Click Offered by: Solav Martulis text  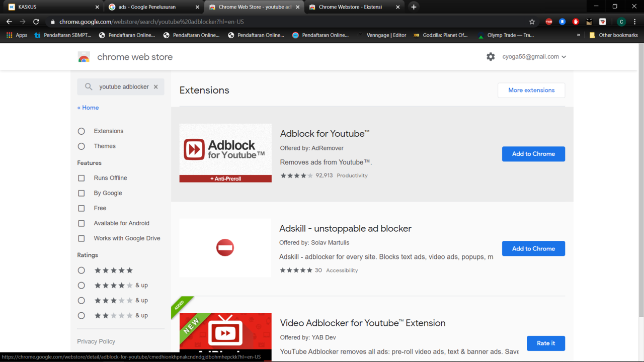(x=314, y=242)
